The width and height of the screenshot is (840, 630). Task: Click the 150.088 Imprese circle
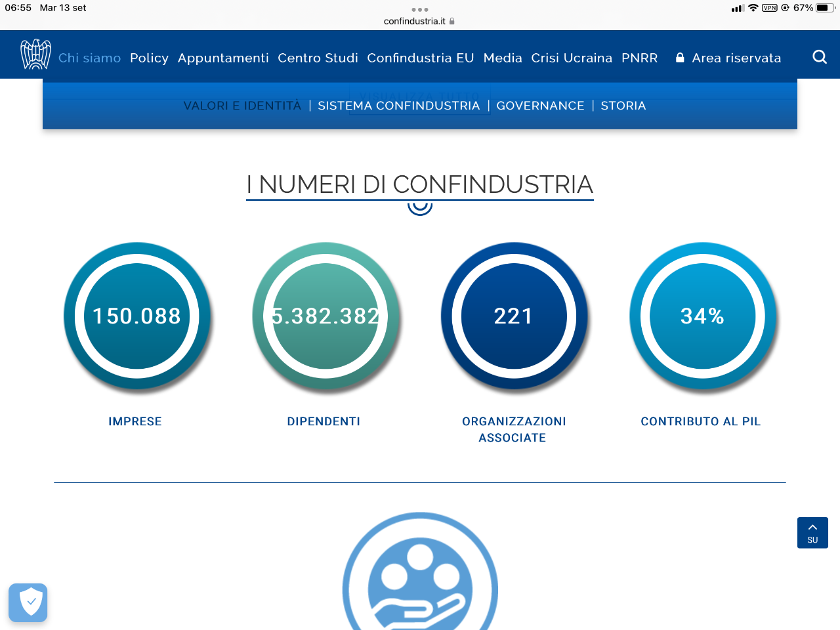(137, 316)
